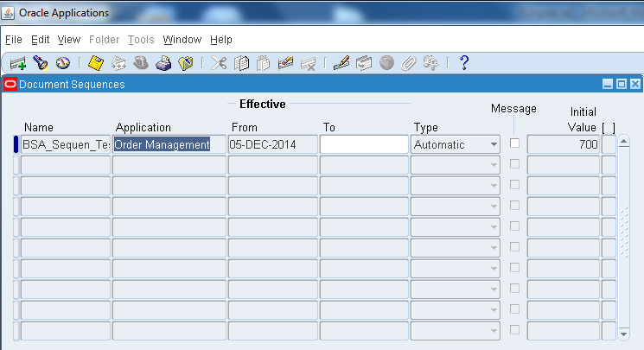The image size is (644, 350).
Task: Click the Order Management application field
Action: [x=169, y=144]
